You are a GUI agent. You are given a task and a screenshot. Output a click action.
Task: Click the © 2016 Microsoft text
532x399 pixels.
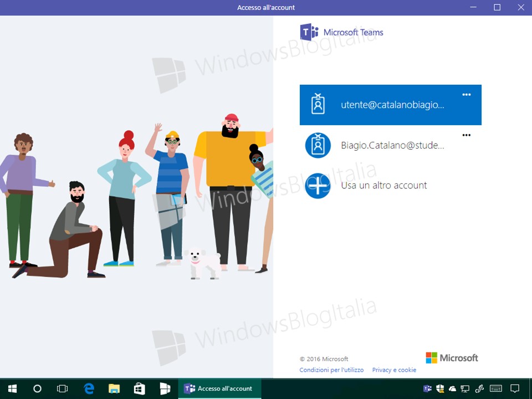pyautogui.click(x=324, y=359)
